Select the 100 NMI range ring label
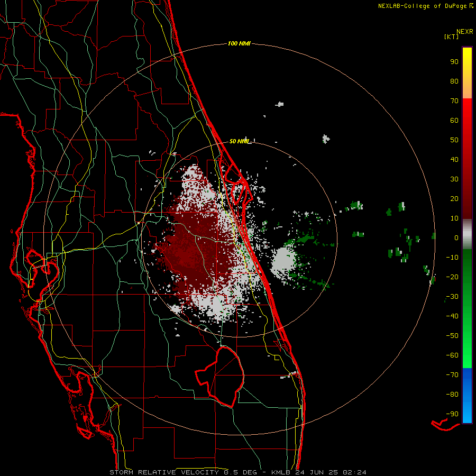Screen dimensions: 476x476 click(239, 43)
